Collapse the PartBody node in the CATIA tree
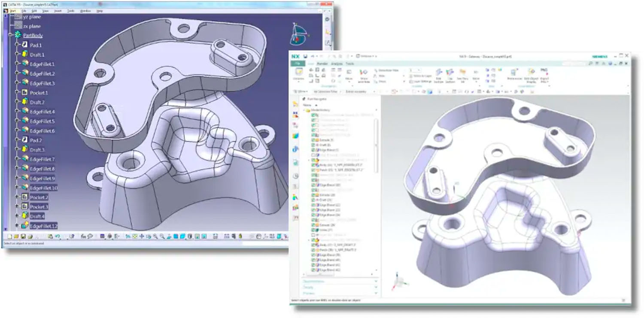 [x=10, y=35]
